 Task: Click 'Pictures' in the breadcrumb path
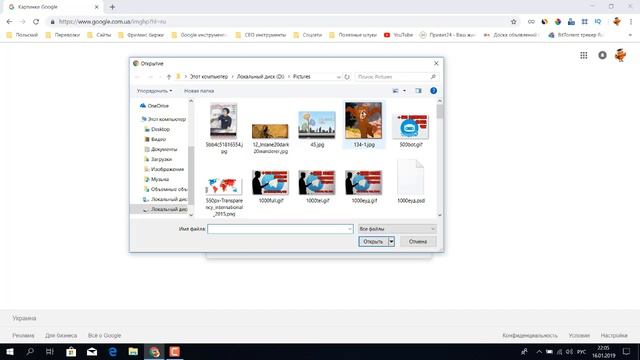point(301,77)
